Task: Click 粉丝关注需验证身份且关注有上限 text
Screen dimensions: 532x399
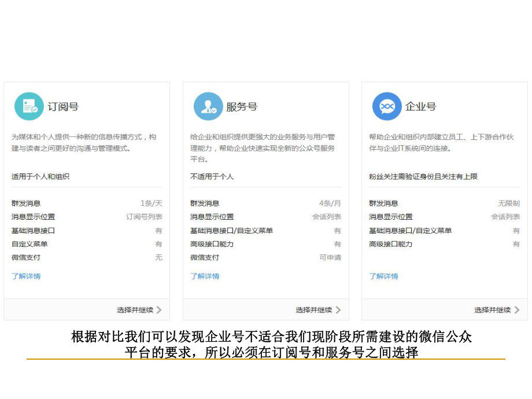Action: point(423,176)
